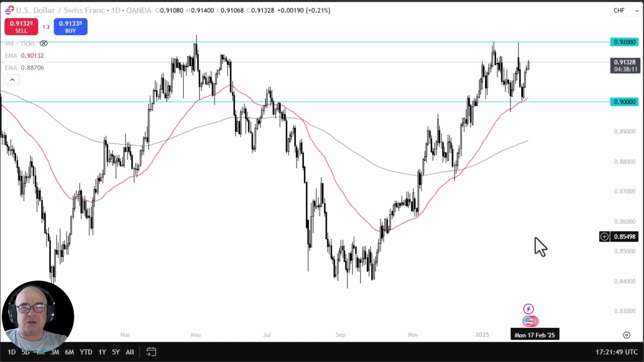This screenshot has height=362, width=644.
Task: Switch to the 1Y time range
Action: 102,352
